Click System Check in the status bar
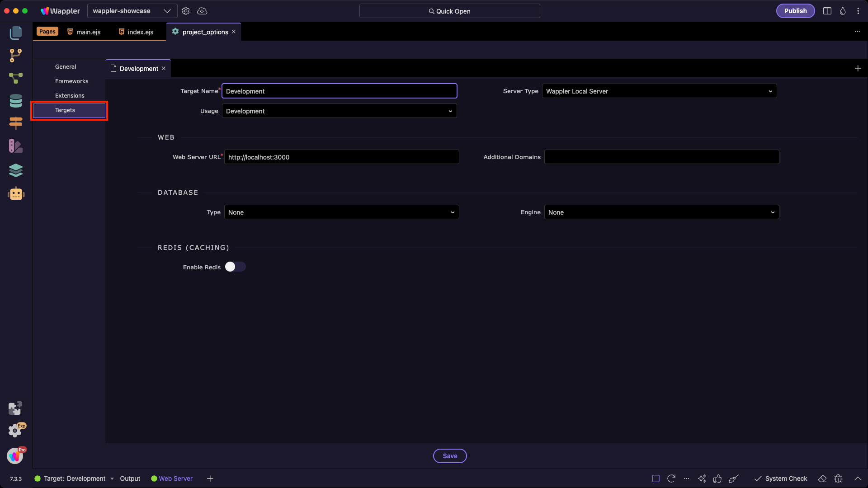The width and height of the screenshot is (868, 488). click(781, 479)
